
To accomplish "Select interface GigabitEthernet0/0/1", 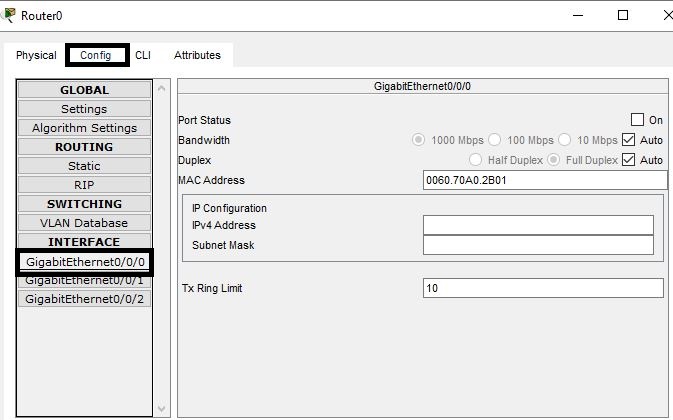I will tap(84, 281).
